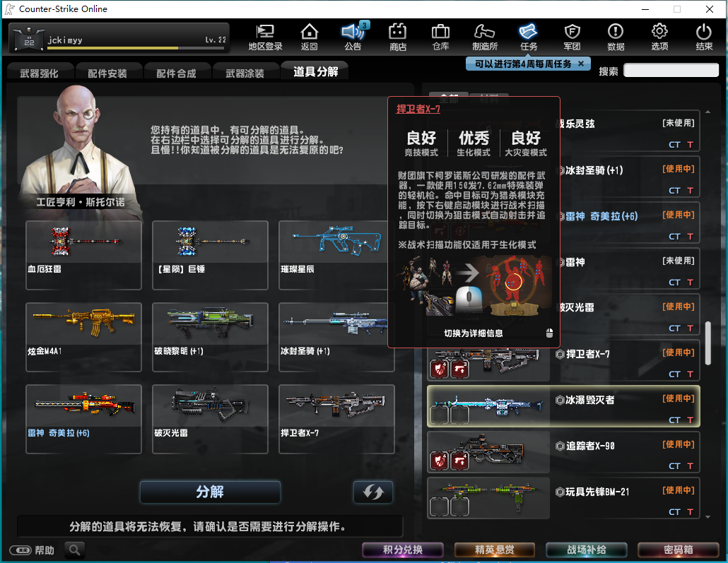The height and width of the screenshot is (563, 728).
Task: Click the [使用中] status of 冰瀑毁灭者
Action: click(679, 398)
